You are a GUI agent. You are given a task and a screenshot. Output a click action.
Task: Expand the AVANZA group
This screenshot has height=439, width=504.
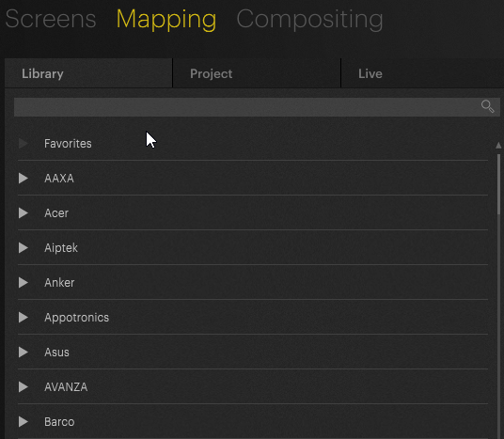click(24, 387)
